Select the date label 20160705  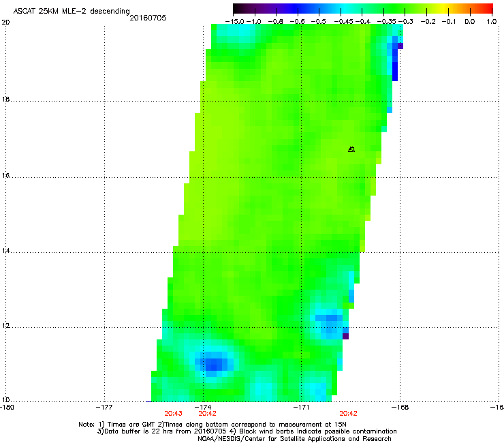coord(148,18)
